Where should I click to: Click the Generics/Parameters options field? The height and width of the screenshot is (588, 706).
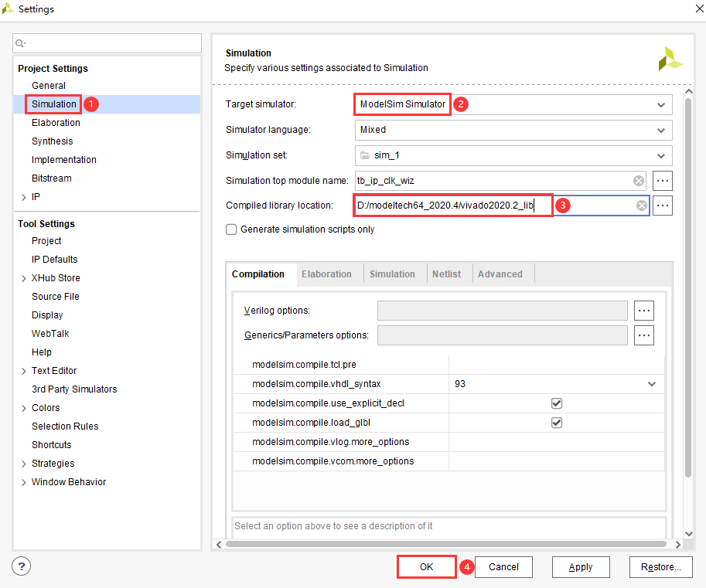point(502,335)
